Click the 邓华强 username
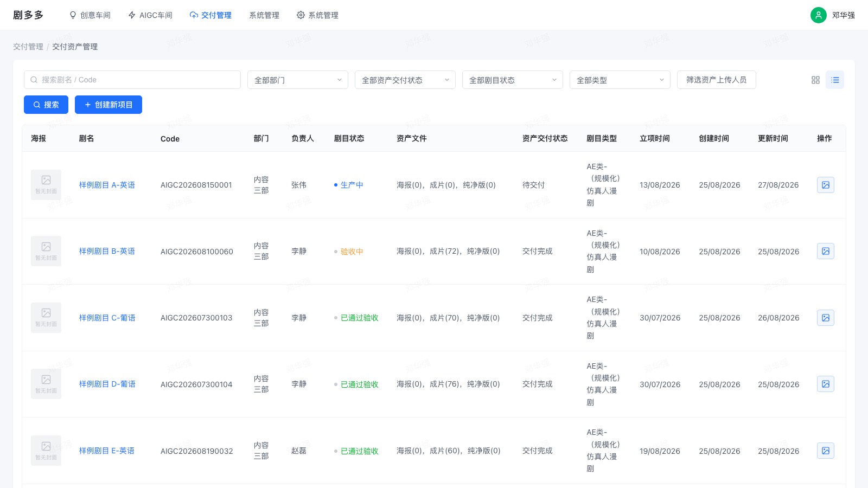 click(x=844, y=15)
